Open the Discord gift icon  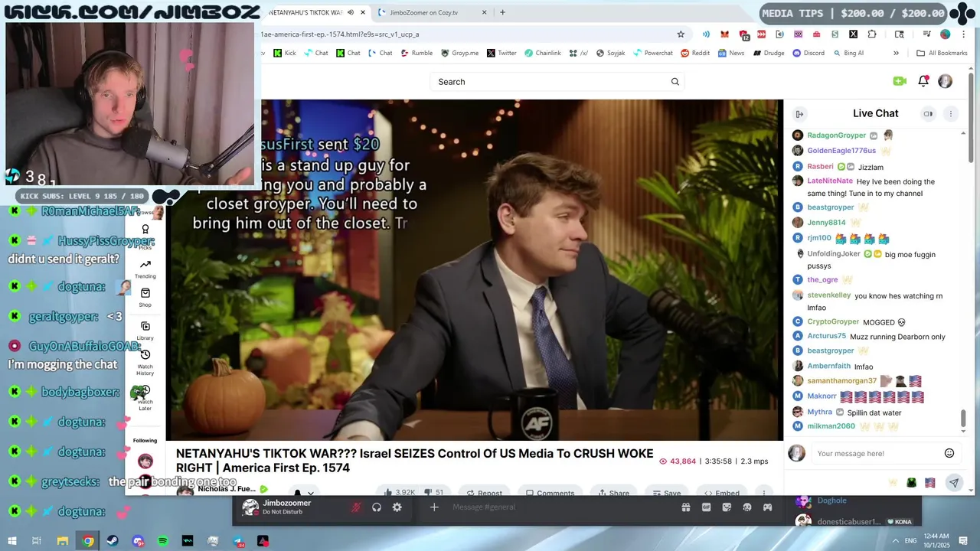click(686, 507)
